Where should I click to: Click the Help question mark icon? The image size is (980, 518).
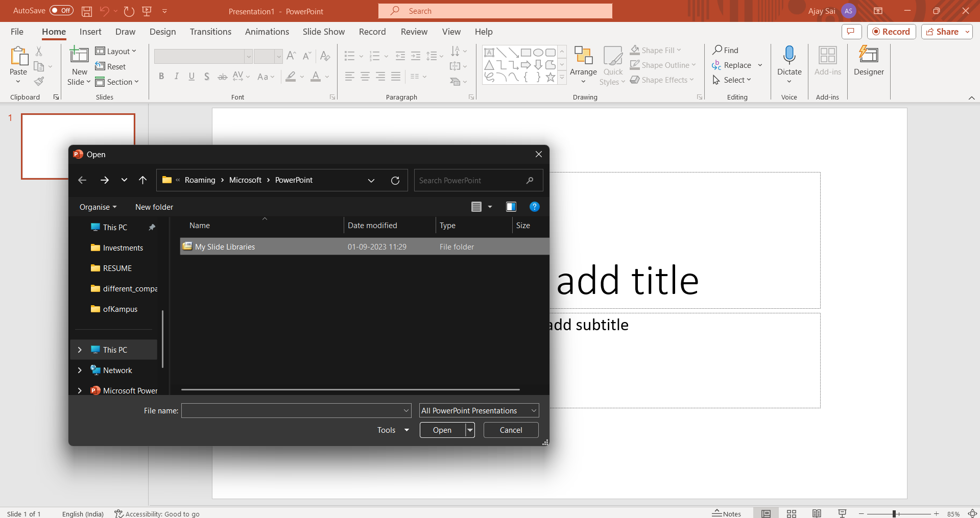point(534,207)
